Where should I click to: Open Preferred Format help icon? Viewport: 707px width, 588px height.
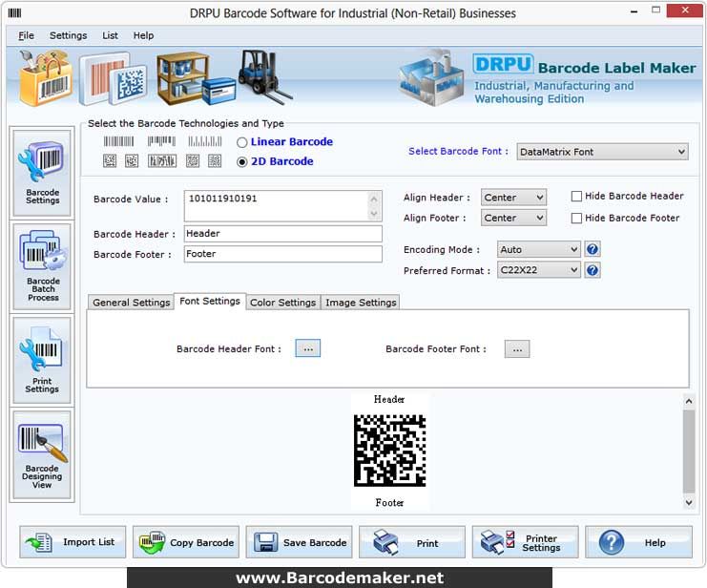593,270
